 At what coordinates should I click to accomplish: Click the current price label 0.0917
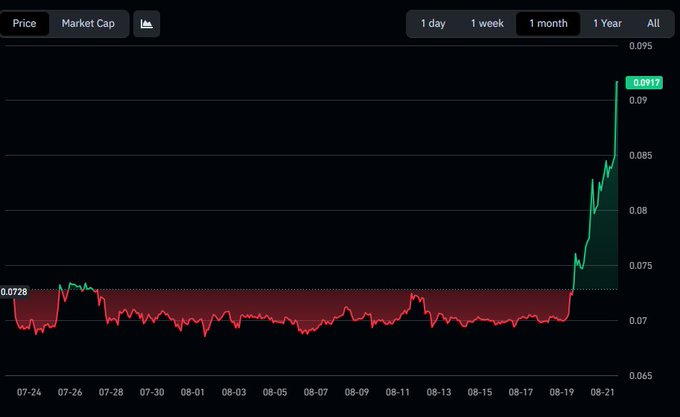tap(644, 82)
